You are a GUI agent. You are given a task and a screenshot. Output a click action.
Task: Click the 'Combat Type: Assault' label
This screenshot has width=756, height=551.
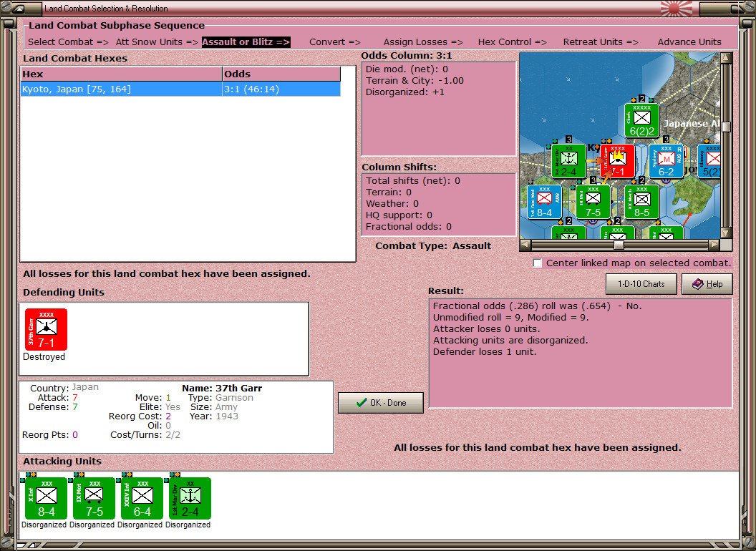(433, 246)
